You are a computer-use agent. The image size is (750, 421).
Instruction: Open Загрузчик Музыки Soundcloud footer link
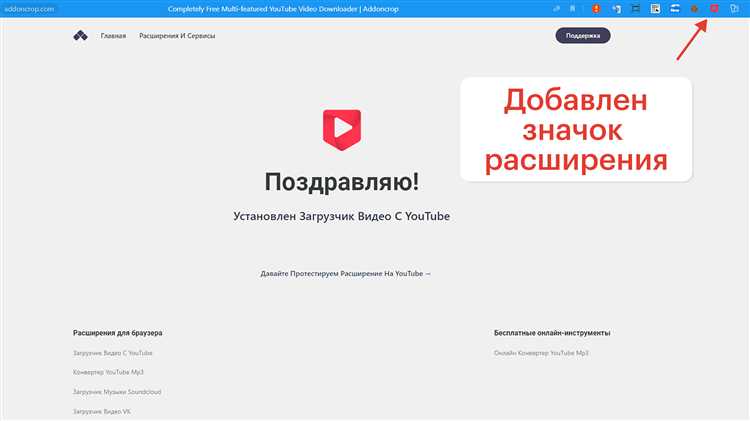[117, 392]
